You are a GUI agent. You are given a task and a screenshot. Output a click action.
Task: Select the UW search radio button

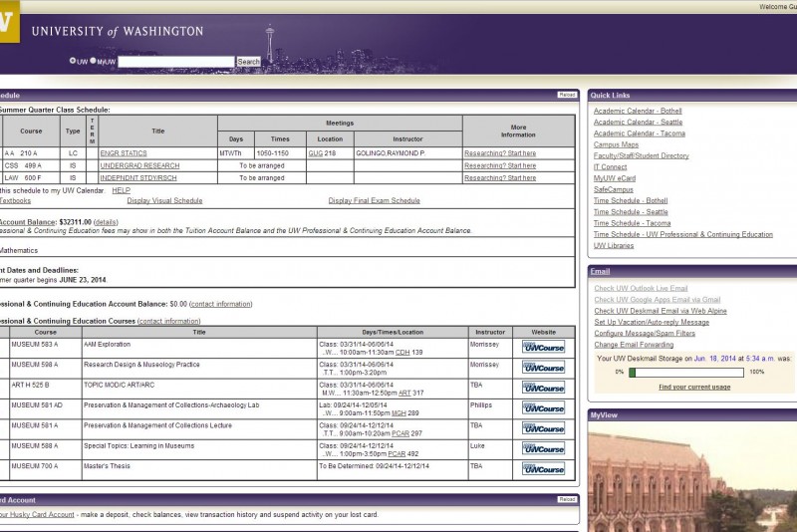tap(72, 61)
